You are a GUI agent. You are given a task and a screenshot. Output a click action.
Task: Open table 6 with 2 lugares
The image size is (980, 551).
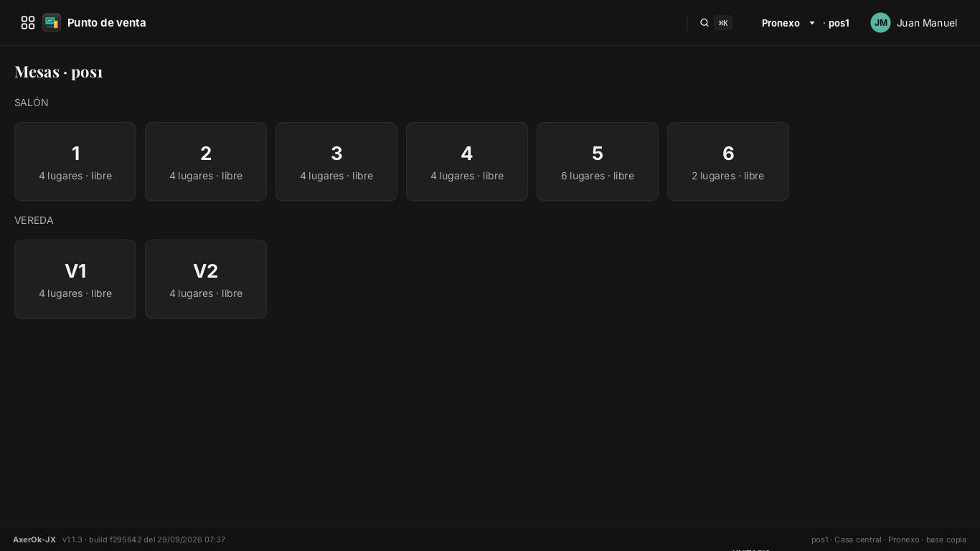point(728,161)
